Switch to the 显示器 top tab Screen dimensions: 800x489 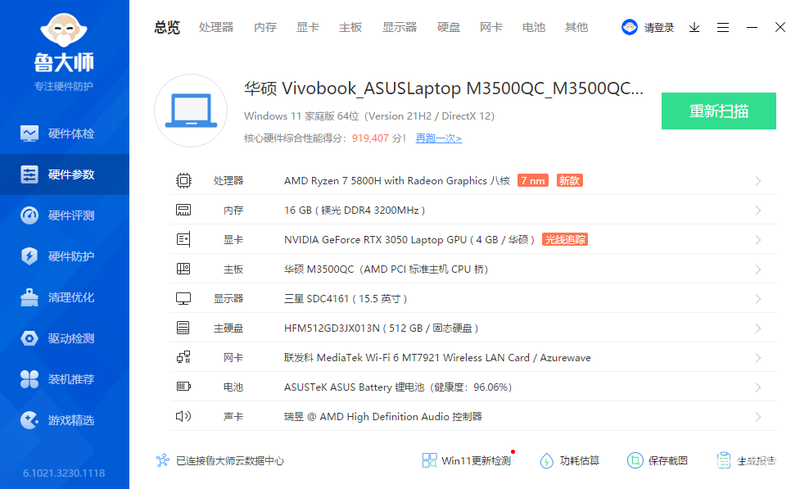(399, 27)
